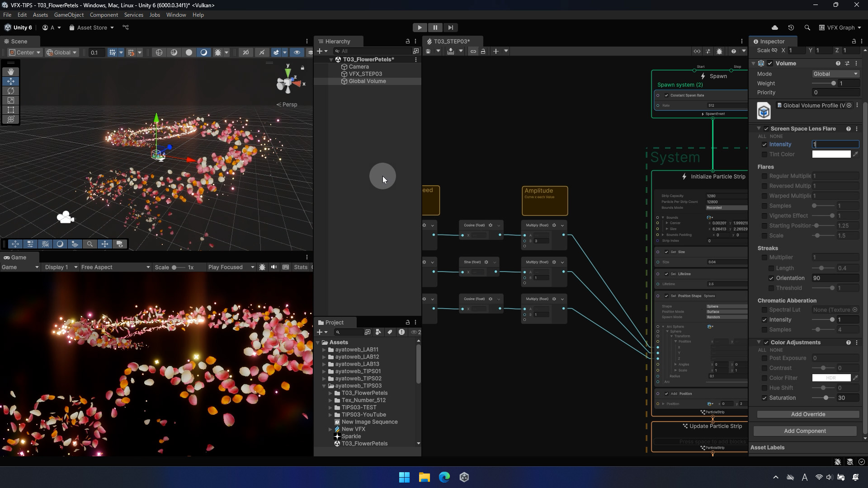The image size is (868, 488).
Task: Open the Undo History icon
Action: pyautogui.click(x=791, y=28)
